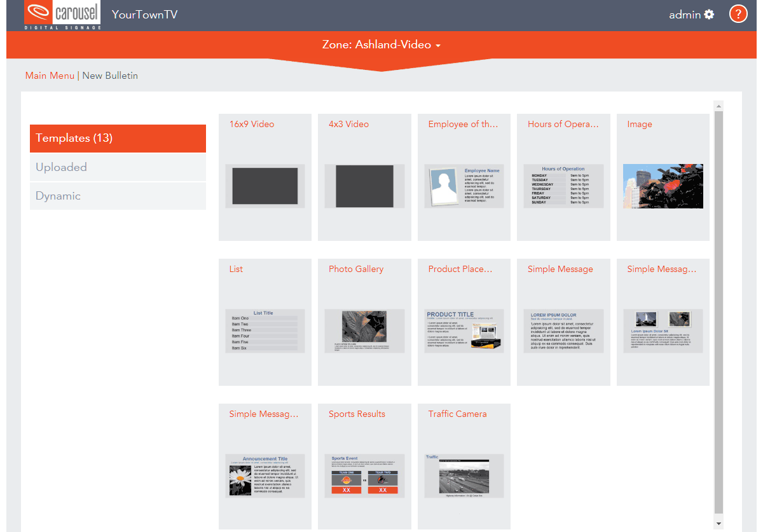Select the Hours of Operation template
Viewport: 763px width, 532px height.
[x=563, y=177]
